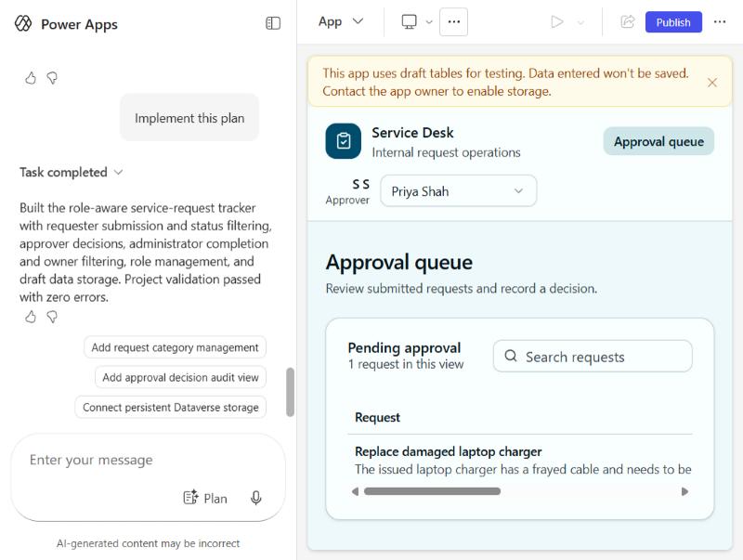743x560 pixels.
Task: Like the Task completed response
Action: pyautogui.click(x=31, y=317)
